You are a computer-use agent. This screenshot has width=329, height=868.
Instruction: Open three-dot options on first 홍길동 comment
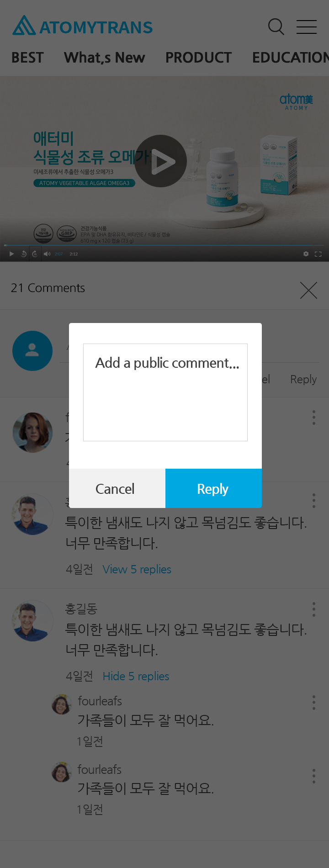point(313,501)
